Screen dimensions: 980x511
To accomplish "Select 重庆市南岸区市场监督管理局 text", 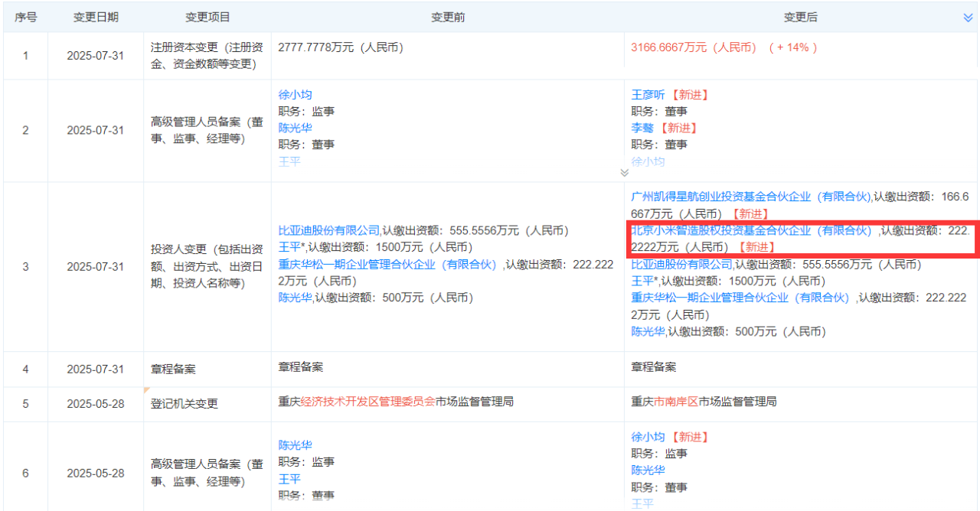I will (x=704, y=401).
